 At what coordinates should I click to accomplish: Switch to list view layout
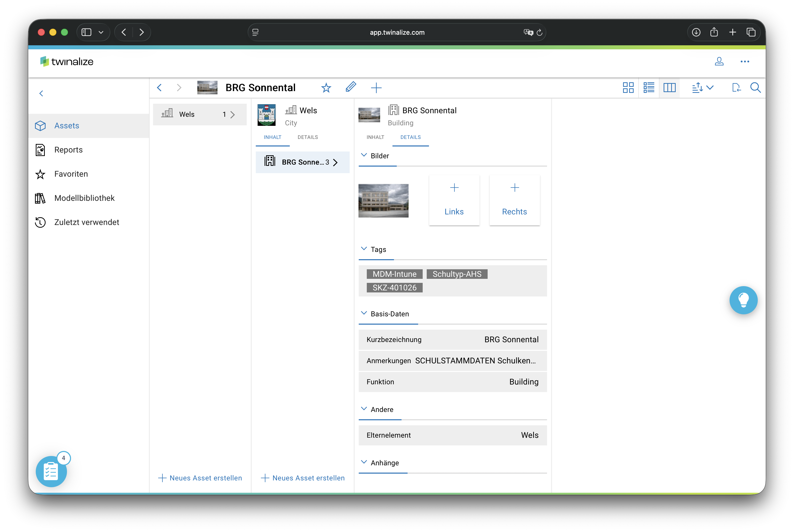[x=648, y=88]
